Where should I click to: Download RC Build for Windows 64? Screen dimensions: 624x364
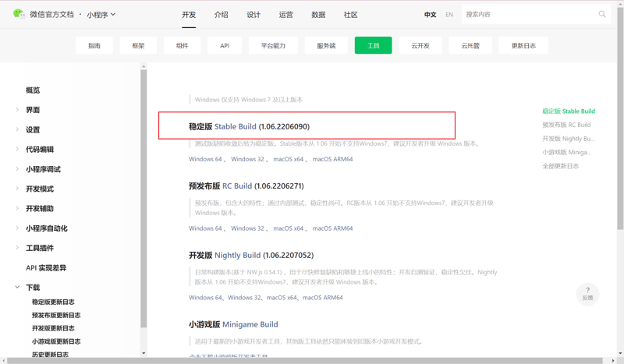pyautogui.click(x=205, y=228)
